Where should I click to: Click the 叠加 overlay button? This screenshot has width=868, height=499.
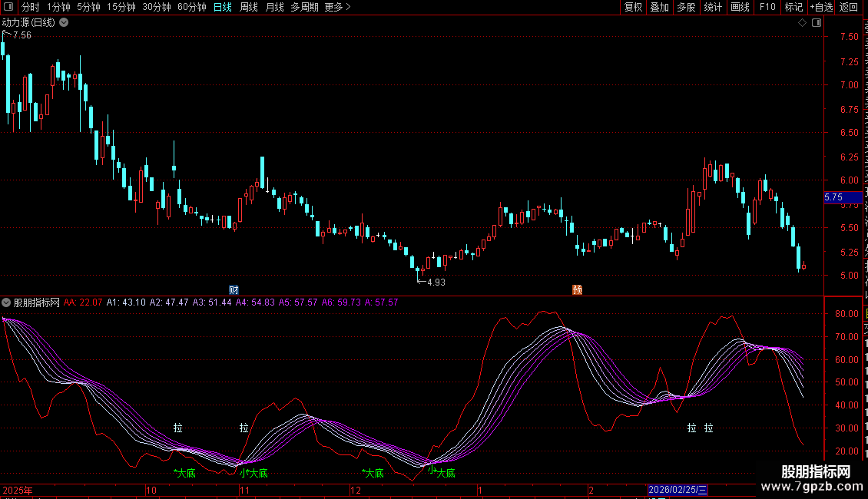click(659, 8)
